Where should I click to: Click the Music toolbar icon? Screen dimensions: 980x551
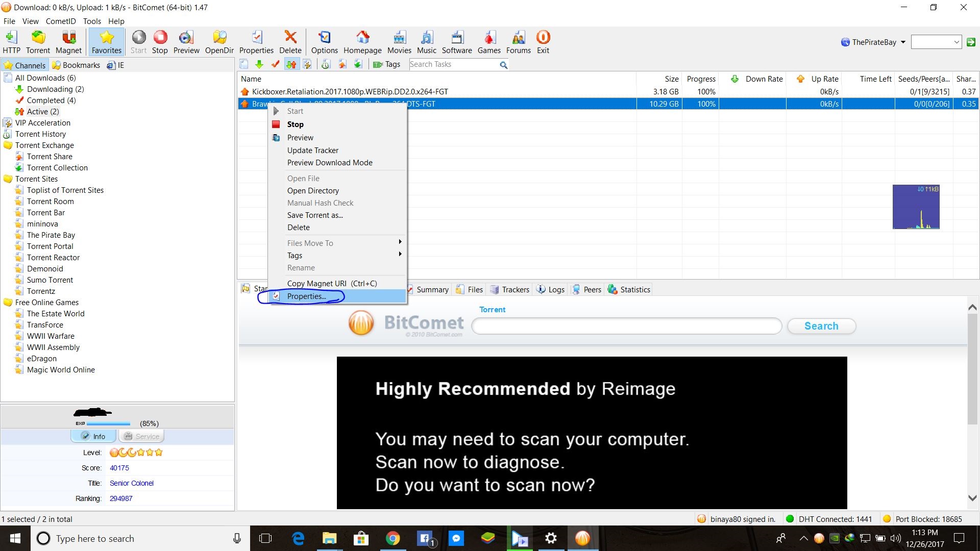click(x=427, y=42)
